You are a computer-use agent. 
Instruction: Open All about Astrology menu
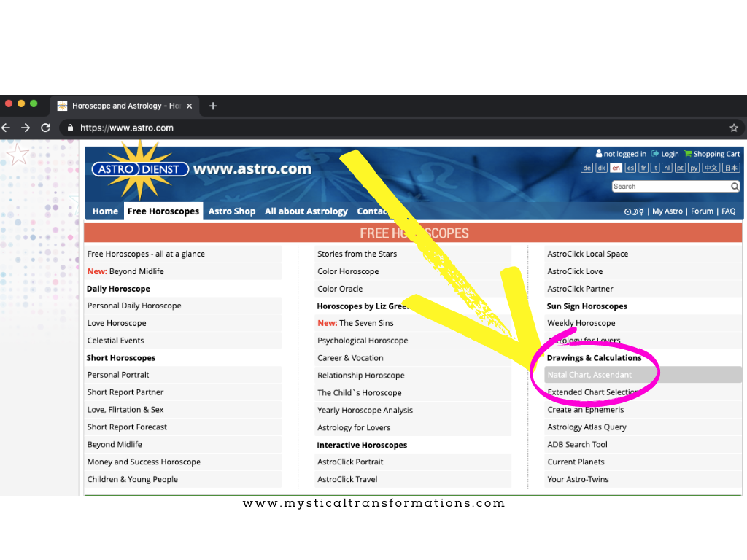point(306,211)
